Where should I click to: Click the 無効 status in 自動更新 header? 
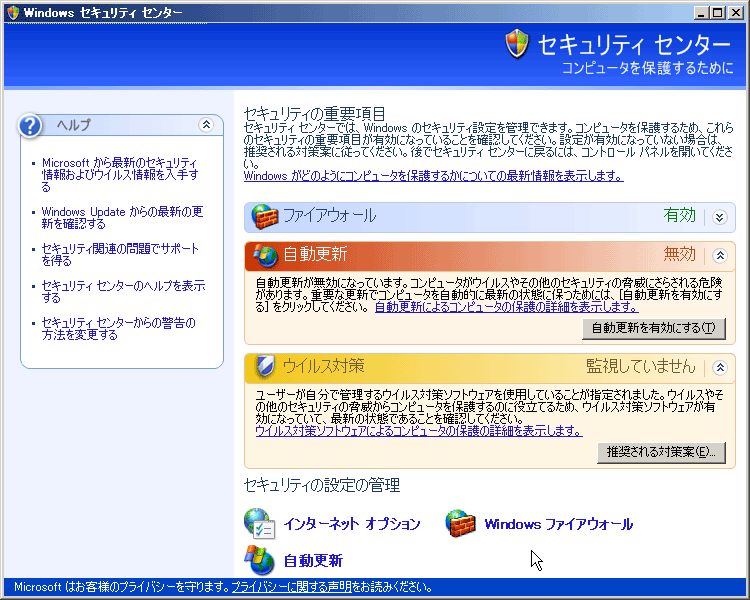click(679, 254)
